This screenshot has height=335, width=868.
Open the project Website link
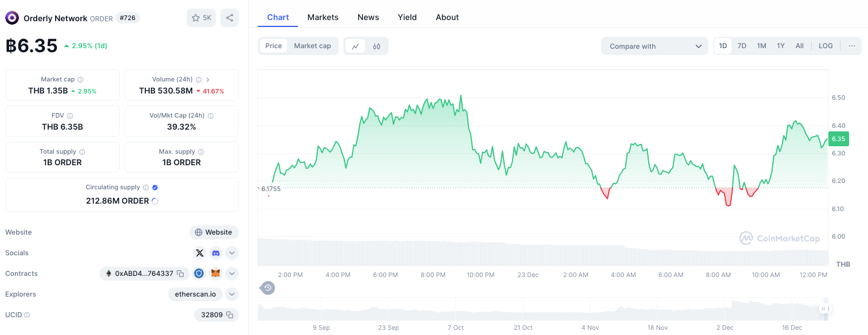pos(214,232)
